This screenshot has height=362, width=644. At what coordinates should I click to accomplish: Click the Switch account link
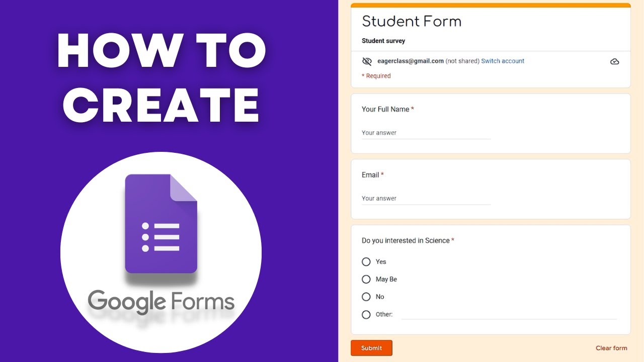[x=503, y=61]
